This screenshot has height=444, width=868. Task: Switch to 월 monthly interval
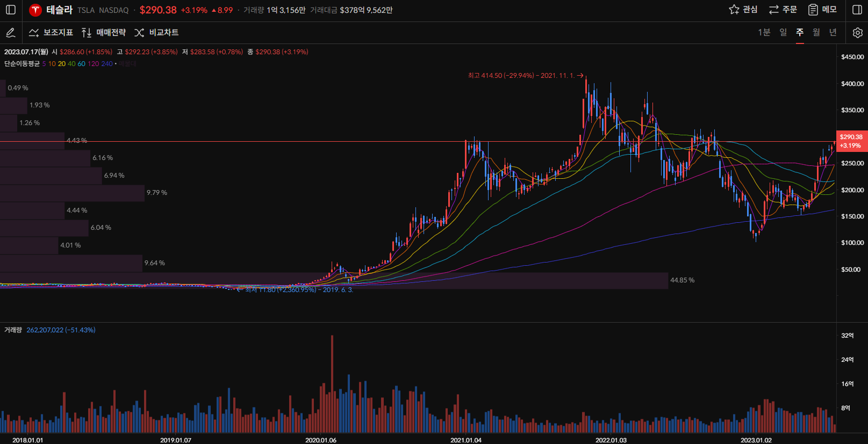click(x=816, y=33)
